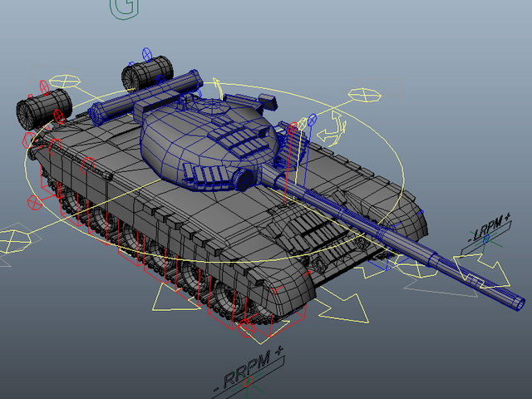Select the red circle control under the front track
Screen dimensions: 532x399
[x=247, y=328]
